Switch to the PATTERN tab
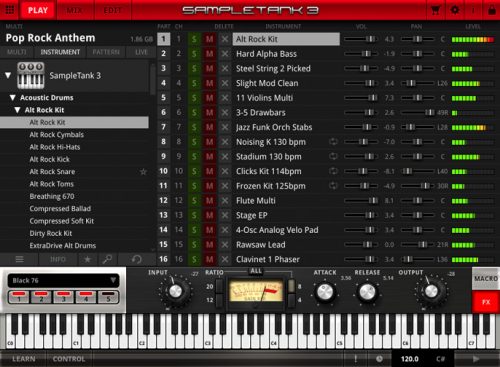 [106, 52]
